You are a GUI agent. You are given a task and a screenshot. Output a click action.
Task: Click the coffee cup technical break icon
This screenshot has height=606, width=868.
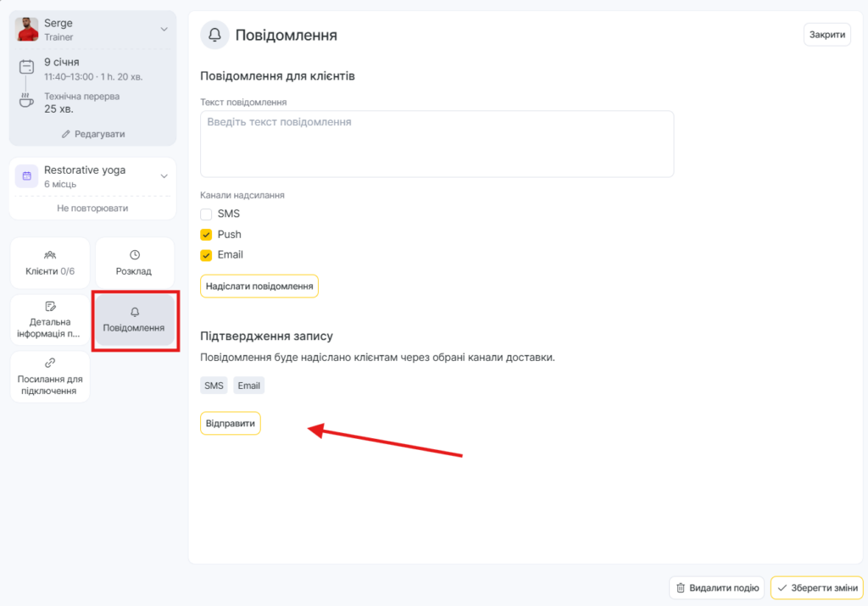[27, 101]
